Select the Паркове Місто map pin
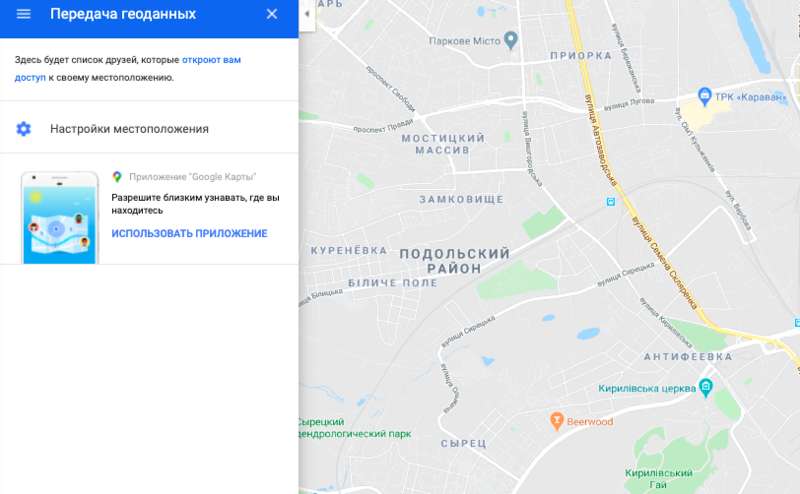Viewport: 800px width, 494px height. pyautogui.click(x=511, y=39)
